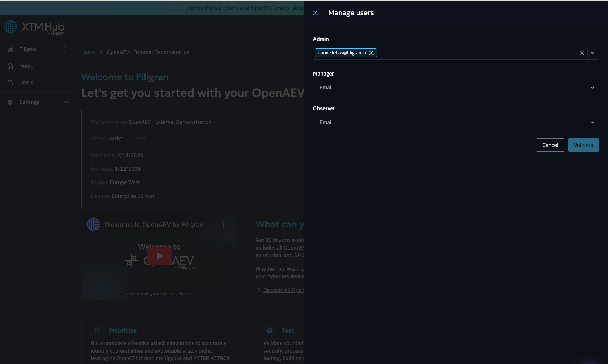This screenshot has width=608, height=364.
Task: Click the Discover all OpenAEV link
Action: coord(283,290)
